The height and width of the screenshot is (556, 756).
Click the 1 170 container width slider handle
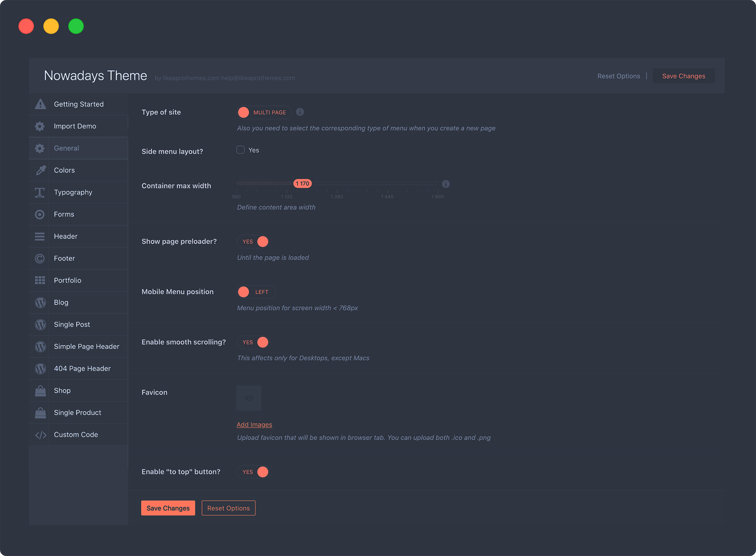(302, 184)
